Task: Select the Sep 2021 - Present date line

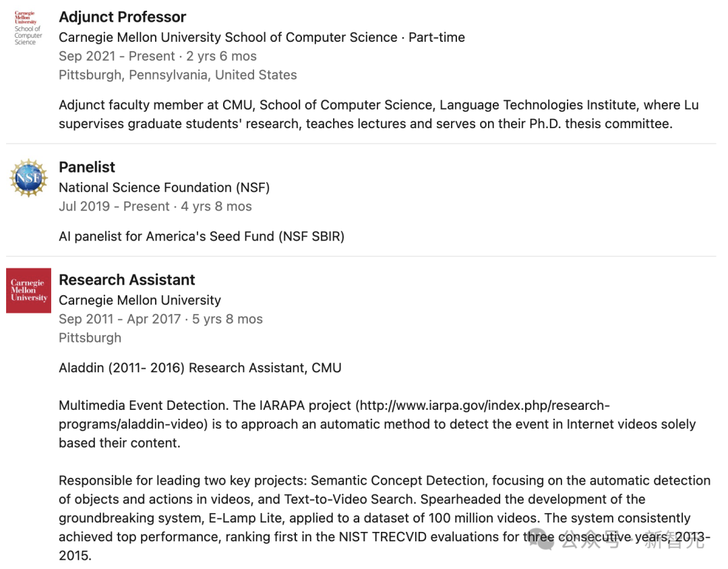Action: [157, 57]
